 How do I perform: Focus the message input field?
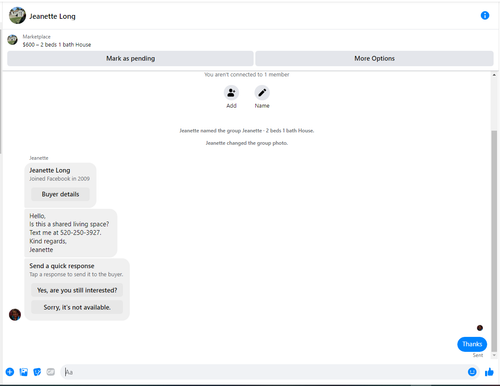point(263,372)
